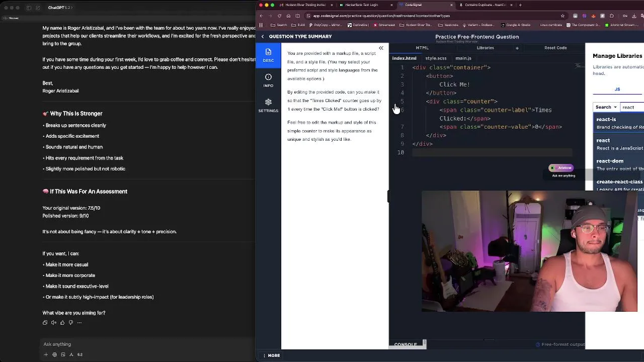Screen dimensions: 644x362
Task: Open more options ellipsis under ChatGPT response
Action: (x=79, y=323)
